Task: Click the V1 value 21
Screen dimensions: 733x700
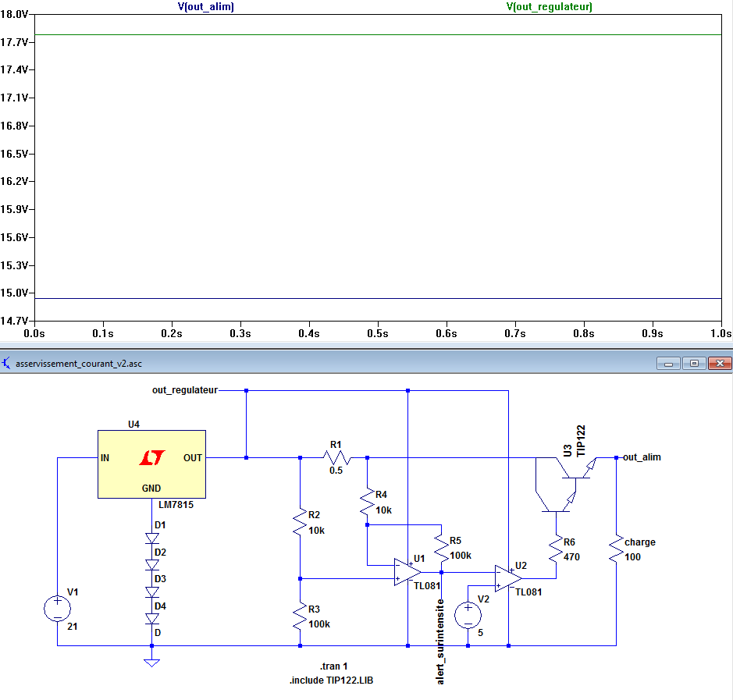Action: pyautogui.click(x=72, y=626)
